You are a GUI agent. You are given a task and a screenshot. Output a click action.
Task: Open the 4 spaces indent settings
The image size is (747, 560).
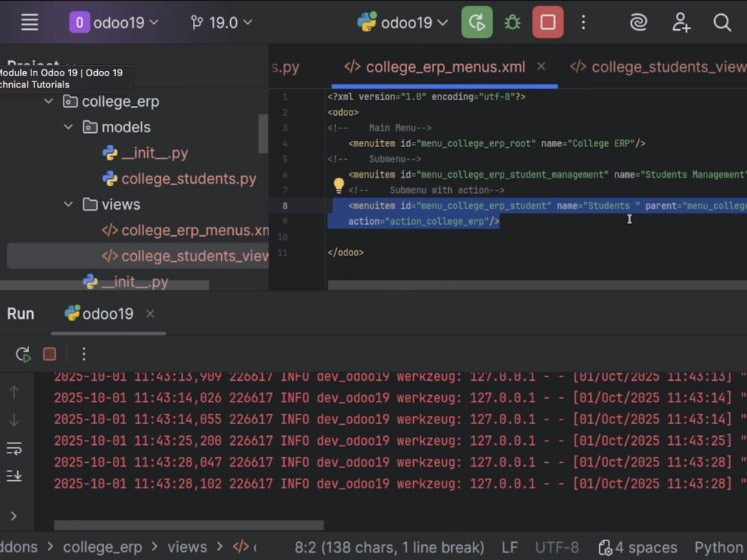638,547
